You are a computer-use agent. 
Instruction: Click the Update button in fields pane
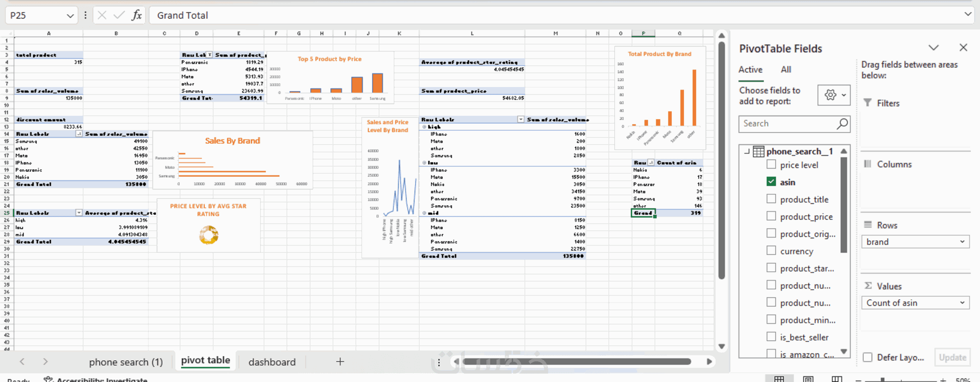click(952, 357)
